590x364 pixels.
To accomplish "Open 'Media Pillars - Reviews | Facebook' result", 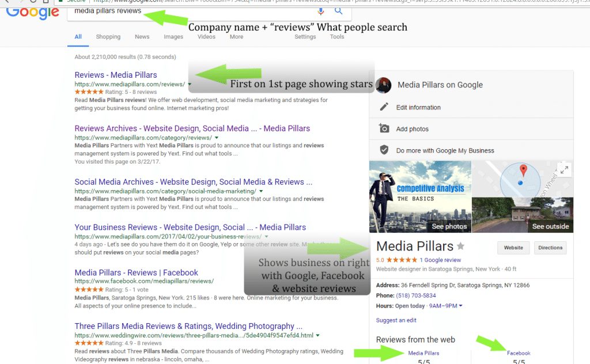I will pos(136,272).
